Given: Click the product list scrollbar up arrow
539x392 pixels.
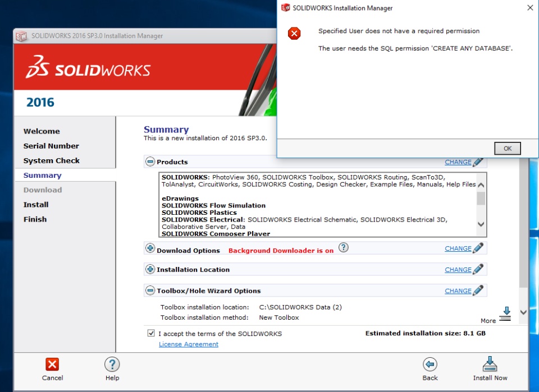Looking at the screenshot, I should click(x=481, y=186).
